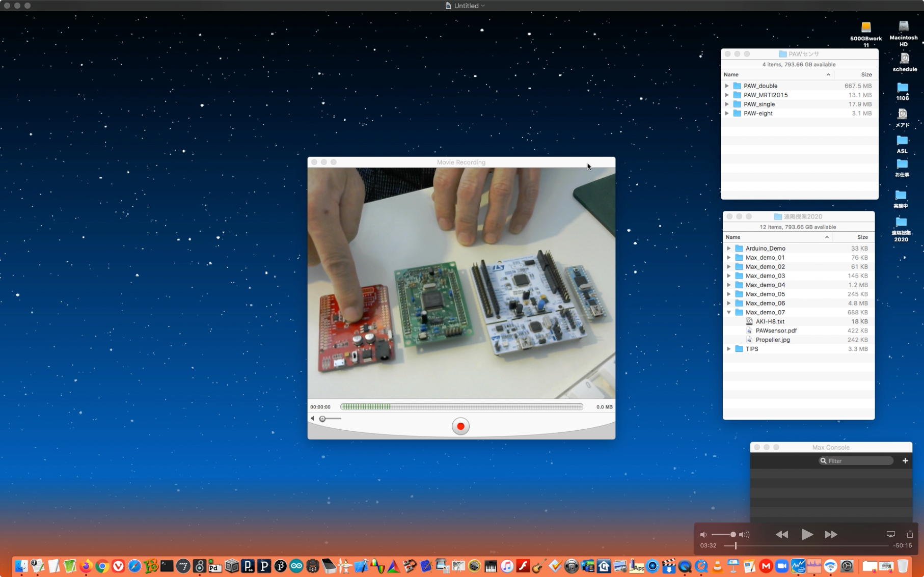This screenshot has height=577, width=924.
Task: Open the AirPlay icon in playback controls
Action: coord(890,534)
